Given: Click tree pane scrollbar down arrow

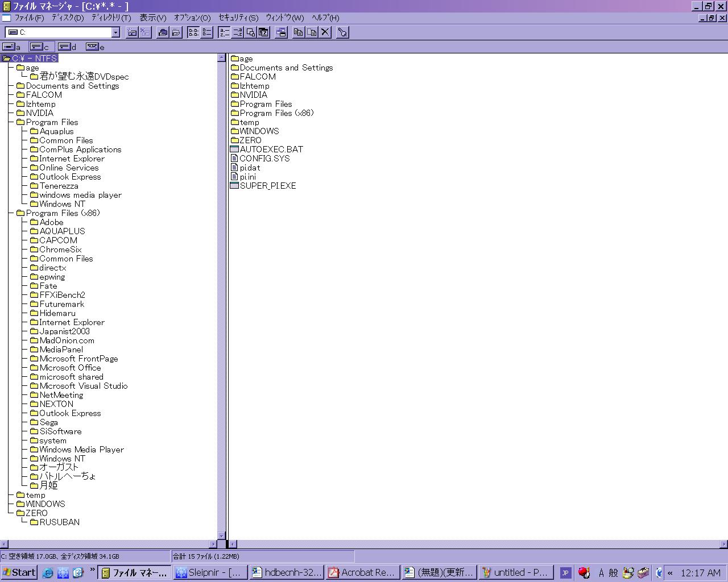Looking at the screenshot, I should click(221, 536).
